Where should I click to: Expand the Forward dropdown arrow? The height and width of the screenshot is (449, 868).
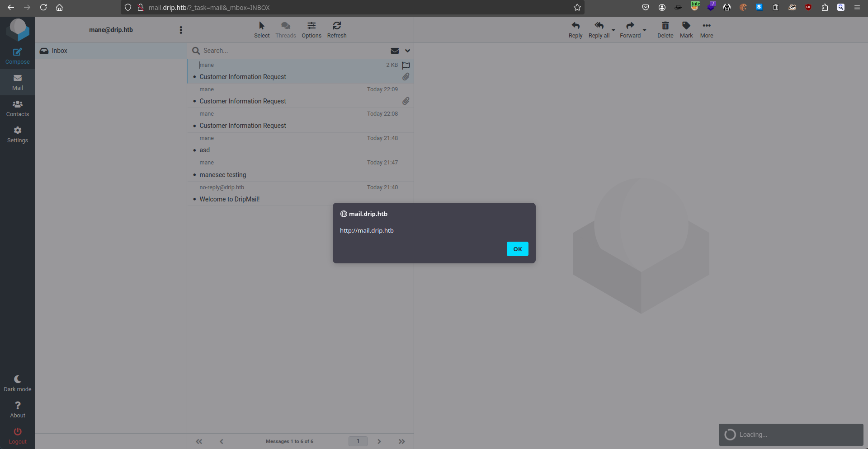tap(645, 30)
